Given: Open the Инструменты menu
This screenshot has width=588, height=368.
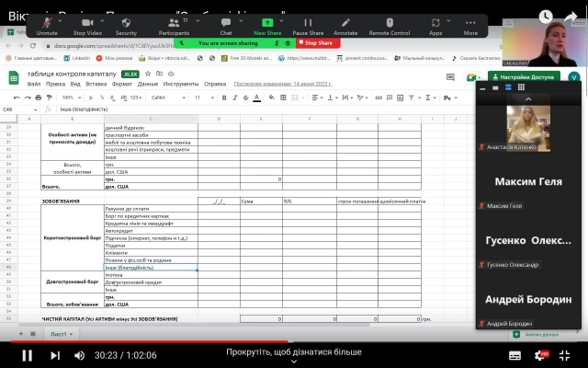Looking at the screenshot, I should (181, 84).
